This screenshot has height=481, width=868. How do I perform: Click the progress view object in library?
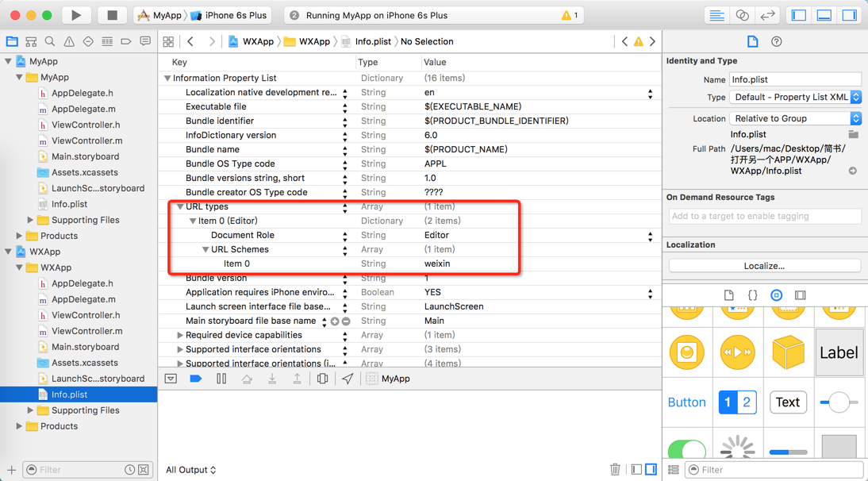point(789,452)
